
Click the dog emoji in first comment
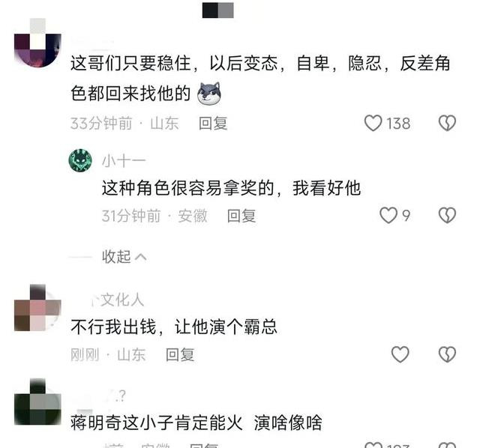point(209,94)
